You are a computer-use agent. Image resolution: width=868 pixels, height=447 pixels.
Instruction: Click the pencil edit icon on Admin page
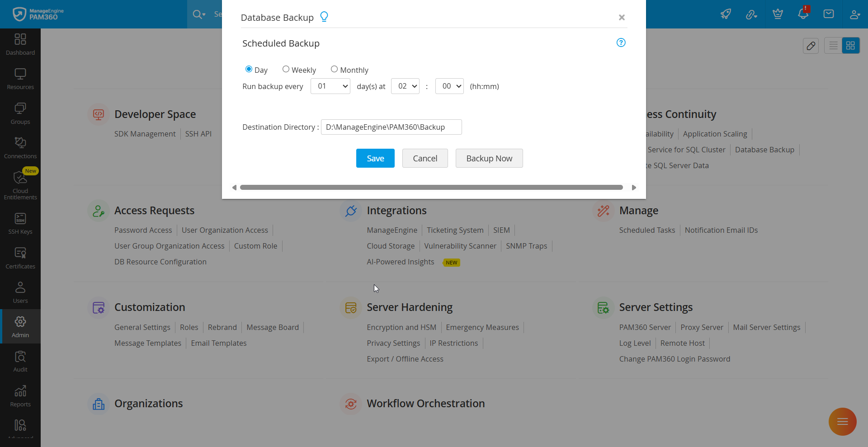[811, 46]
